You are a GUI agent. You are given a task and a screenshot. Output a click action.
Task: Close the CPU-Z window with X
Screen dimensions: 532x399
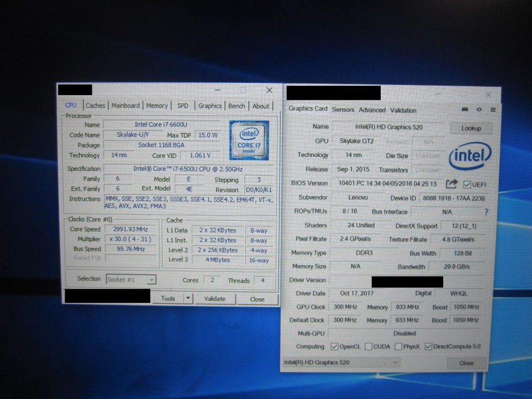[x=270, y=90]
